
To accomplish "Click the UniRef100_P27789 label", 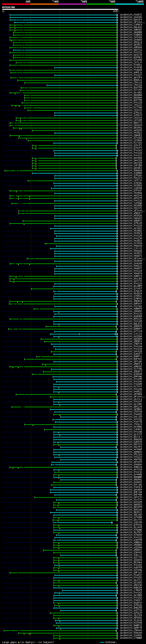I will [x=131, y=108].
